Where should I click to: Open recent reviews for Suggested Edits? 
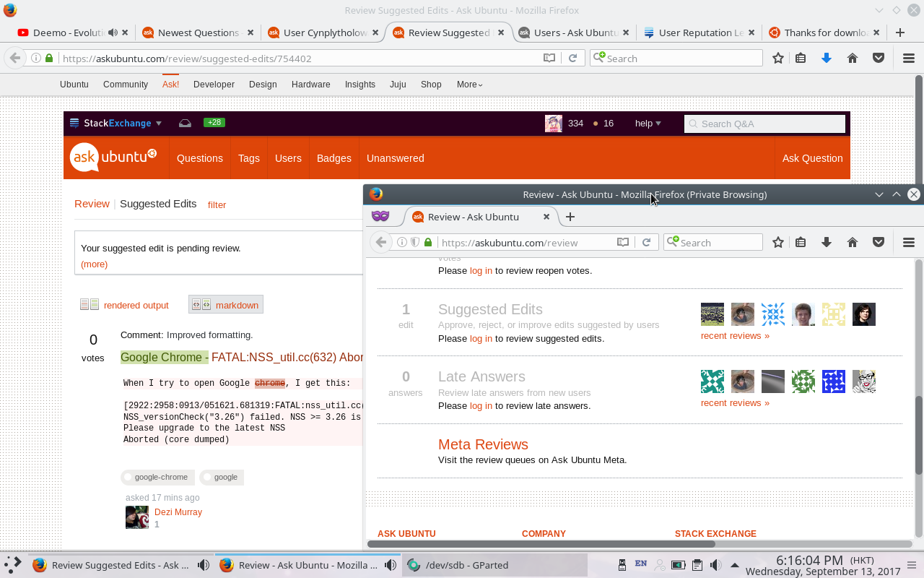click(x=735, y=335)
